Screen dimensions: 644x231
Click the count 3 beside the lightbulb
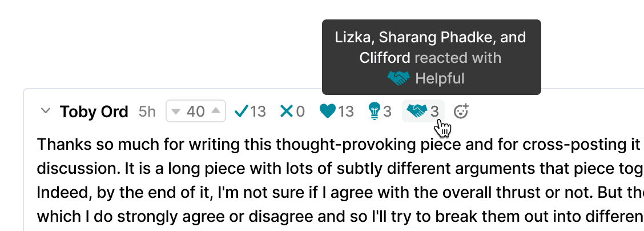pyautogui.click(x=388, y=111)
